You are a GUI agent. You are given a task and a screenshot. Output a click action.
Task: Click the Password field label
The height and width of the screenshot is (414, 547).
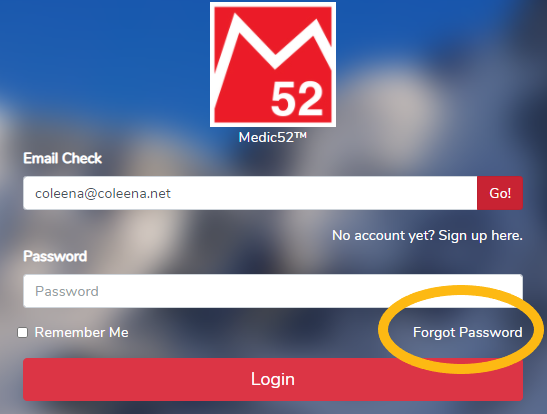[x=55, y=256]
